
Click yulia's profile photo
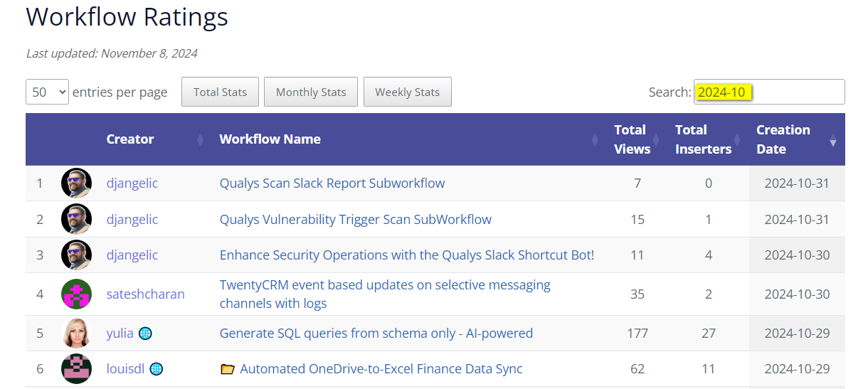76,334
